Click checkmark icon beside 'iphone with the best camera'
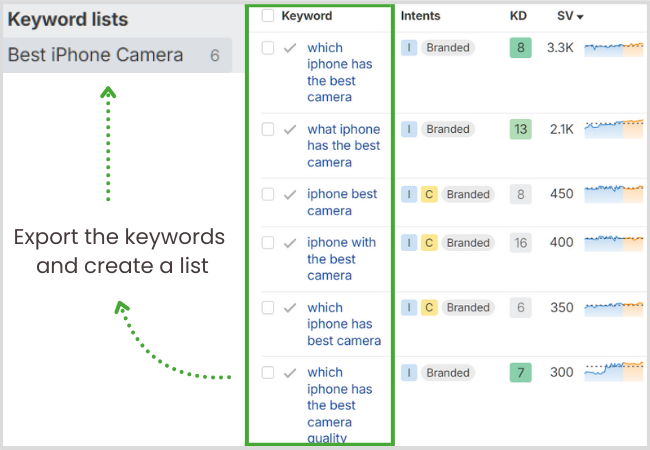 click(x=290, y=243)
